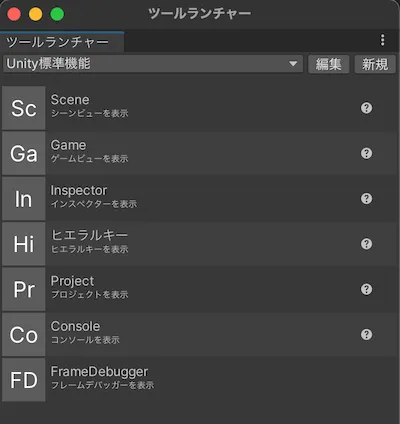Maximize the window with green button
The width and height of the screenshot is (400, 424).
click(x=57, y=14)
